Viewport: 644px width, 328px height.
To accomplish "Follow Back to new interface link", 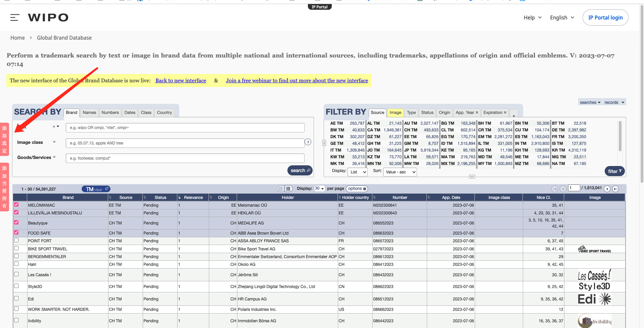I will [x=181, y=81].
